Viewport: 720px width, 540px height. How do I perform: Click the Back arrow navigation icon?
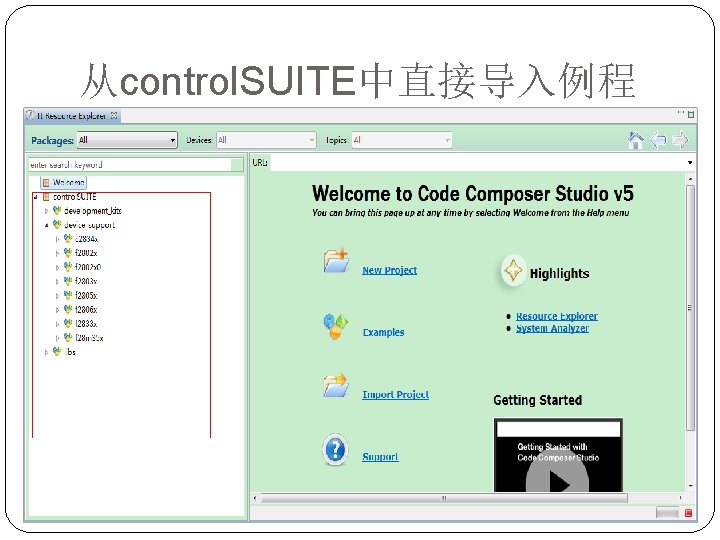click(658, 140)
